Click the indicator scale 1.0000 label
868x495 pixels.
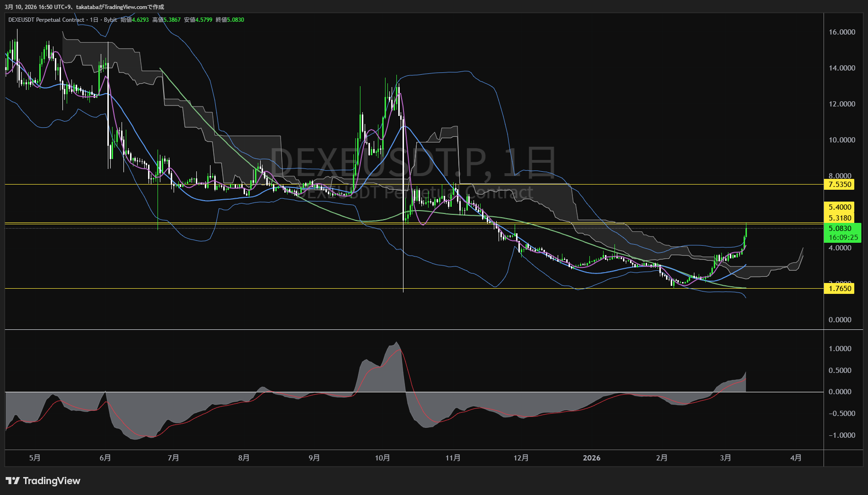point(840,349)
